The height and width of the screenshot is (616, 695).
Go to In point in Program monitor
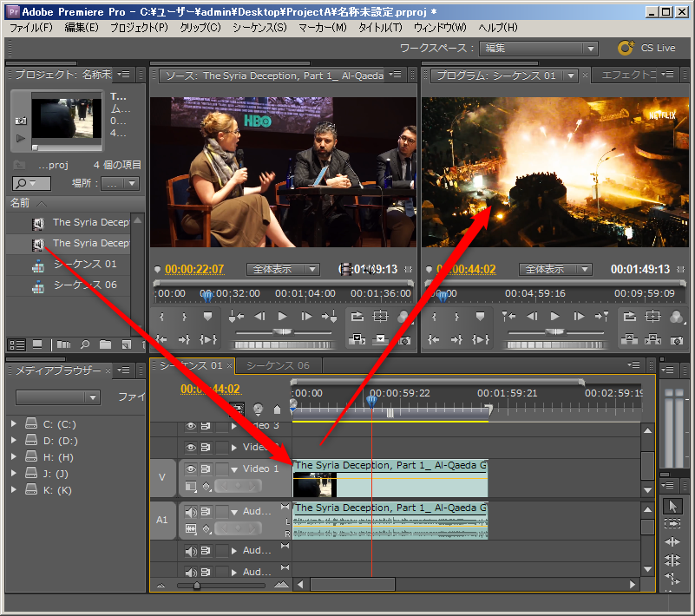[x=434, y=340]
